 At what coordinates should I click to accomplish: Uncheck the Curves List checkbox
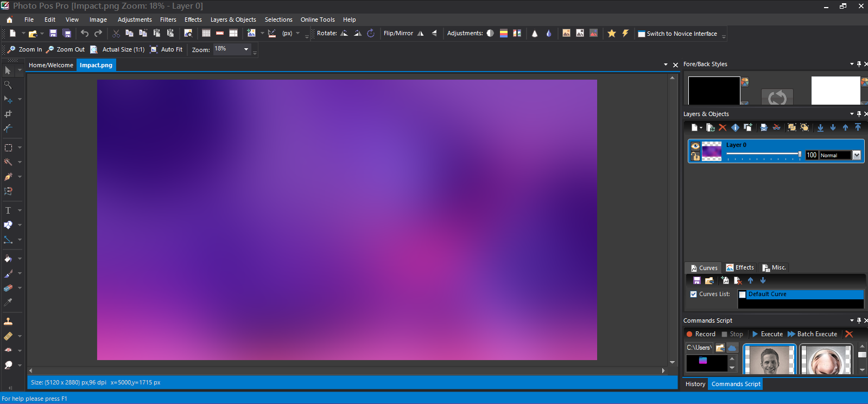click(693, 294)
